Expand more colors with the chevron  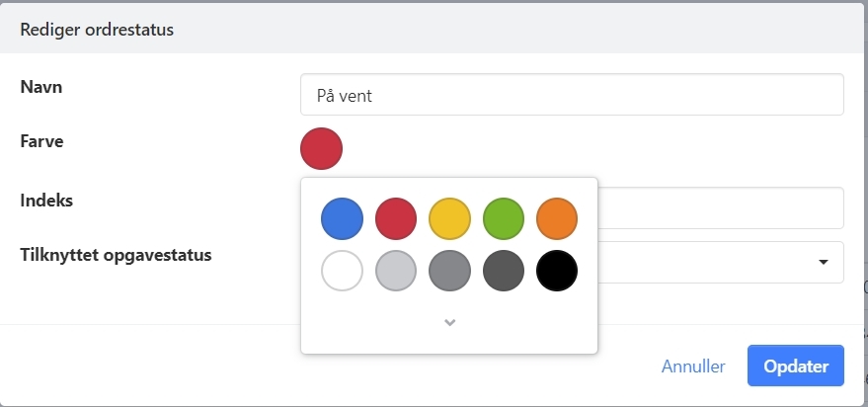tap(449, 322)
